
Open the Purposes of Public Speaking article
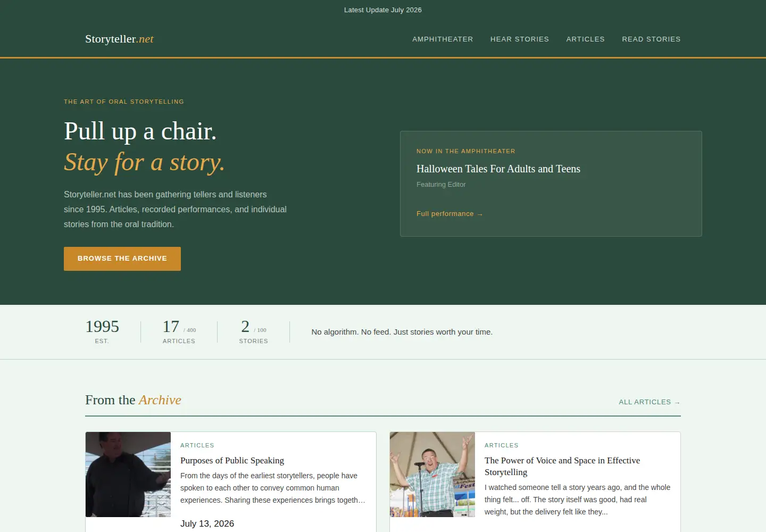click(232, 461)
